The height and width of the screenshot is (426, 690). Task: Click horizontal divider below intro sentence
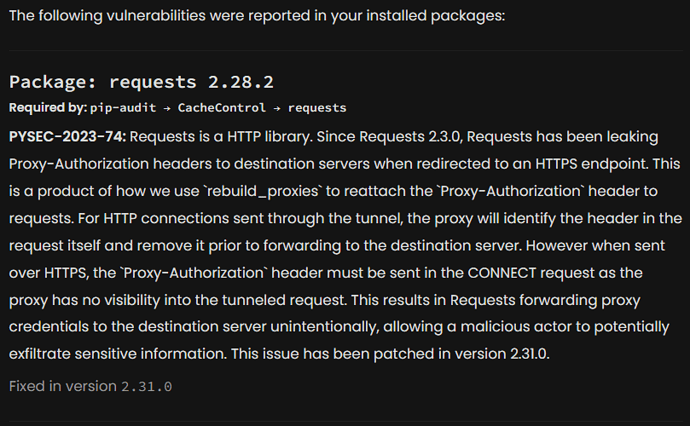[346, 51]
